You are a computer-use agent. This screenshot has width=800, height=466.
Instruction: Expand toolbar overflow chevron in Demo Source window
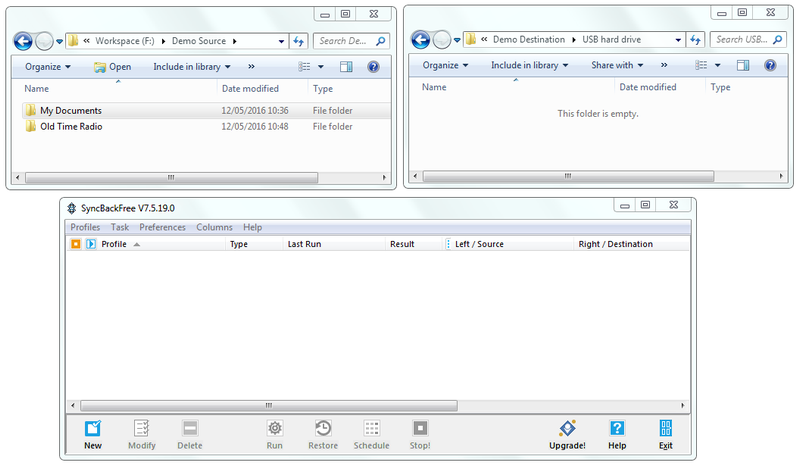point(251,67)
